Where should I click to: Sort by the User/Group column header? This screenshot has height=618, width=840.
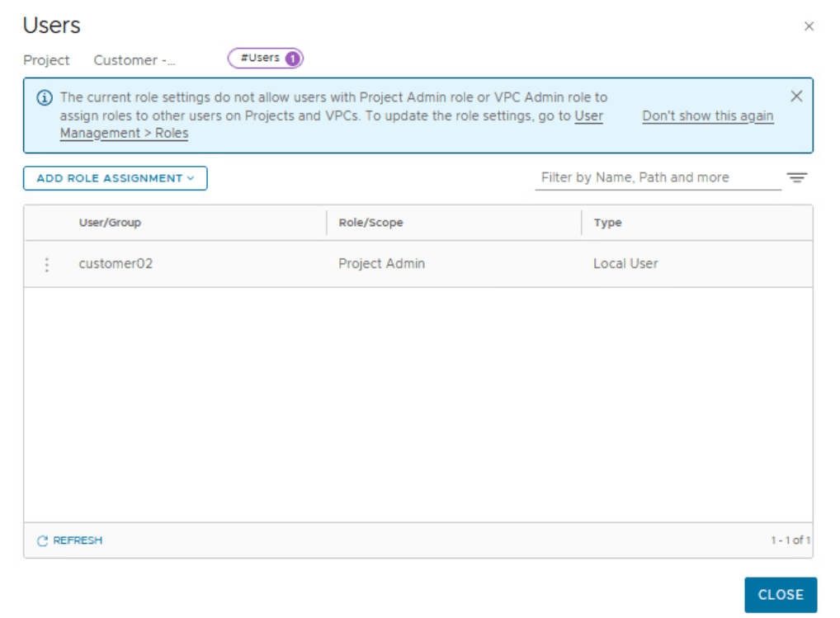110,223
